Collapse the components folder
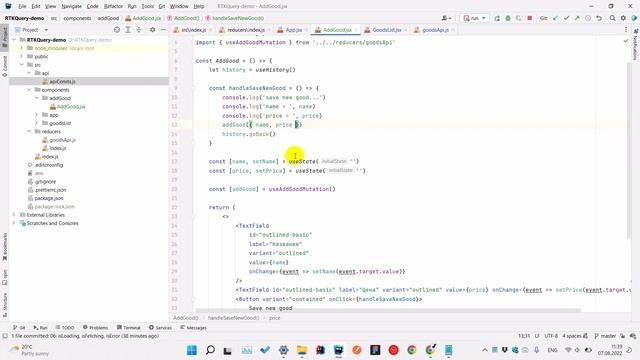 tap(29, 90)
